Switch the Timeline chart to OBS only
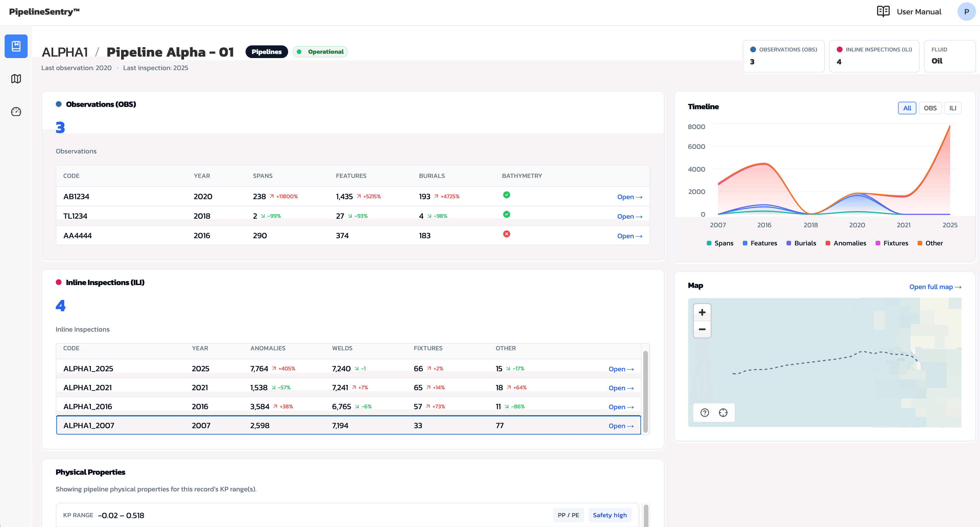This screenshot has width=980, height=527. pos(931,107)
